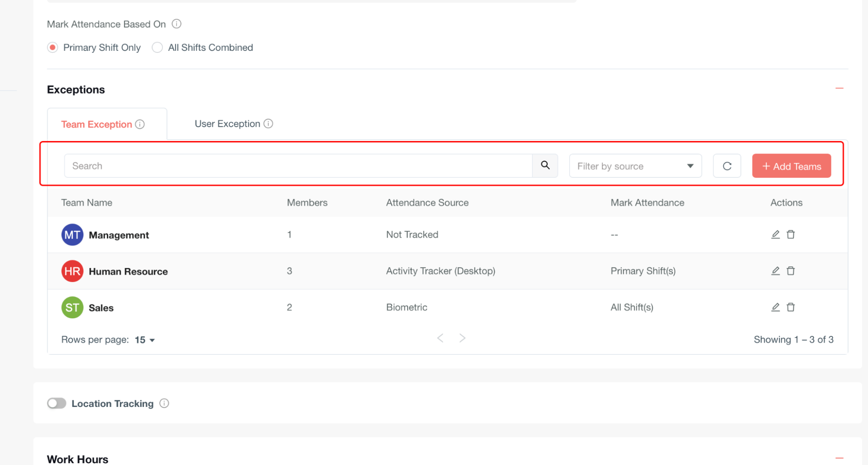Select Primary Shift Only radio button
Image resolution: width=868 pixels, height=465 pixels.
[x=53, y=47]
